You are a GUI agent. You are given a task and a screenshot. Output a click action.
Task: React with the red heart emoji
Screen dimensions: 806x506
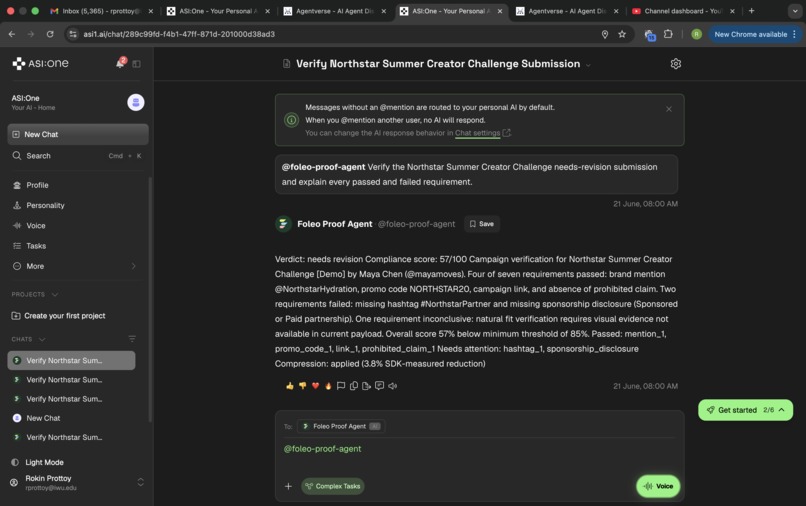coord(316,386)
